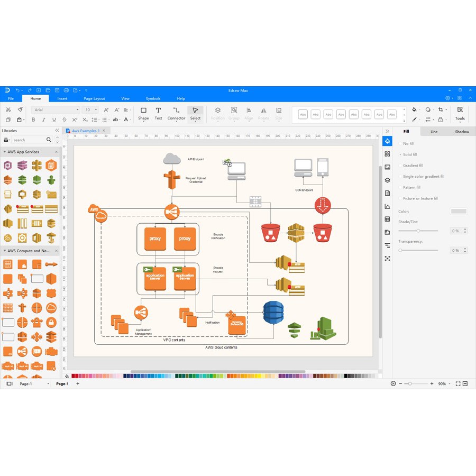Select Picture or texture fill option
The width and height of the screenshot is (476, 476).
point(419,198)
